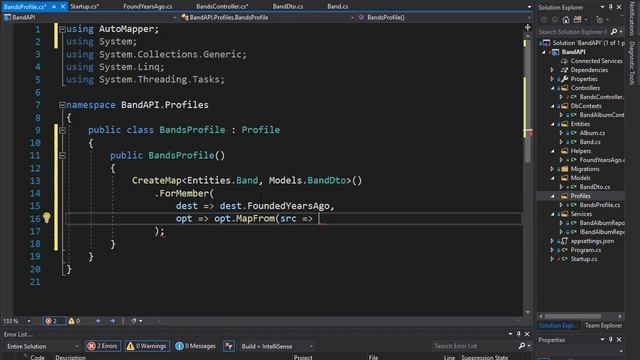Expand the Migrations folder
The height and width of the screenshot is (360, 640).
552,169
